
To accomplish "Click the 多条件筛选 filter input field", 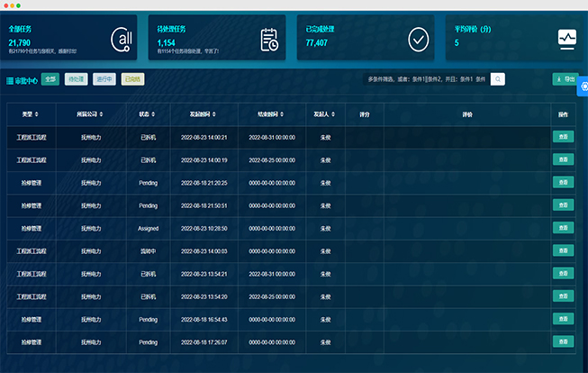I will (426, 79).
